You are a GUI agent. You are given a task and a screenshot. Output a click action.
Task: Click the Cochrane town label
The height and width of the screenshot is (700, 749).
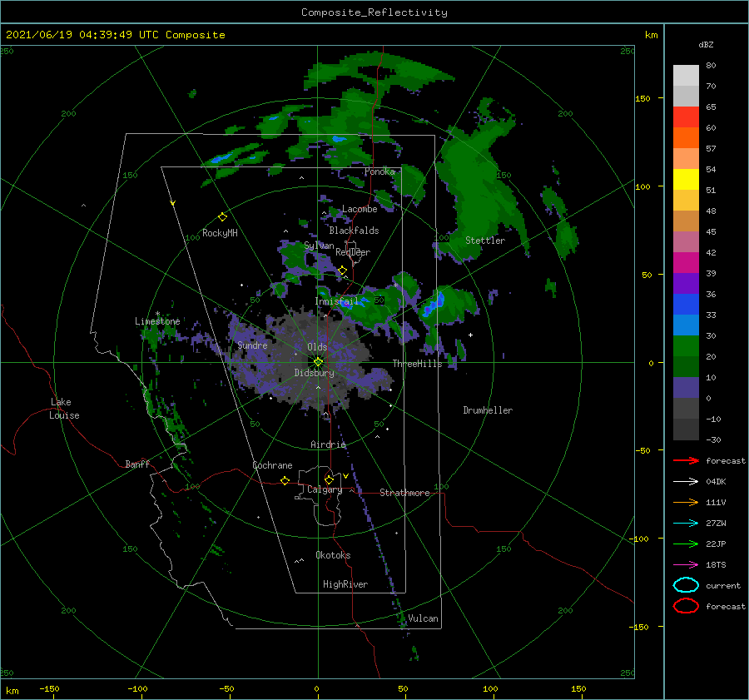[272, 465]
